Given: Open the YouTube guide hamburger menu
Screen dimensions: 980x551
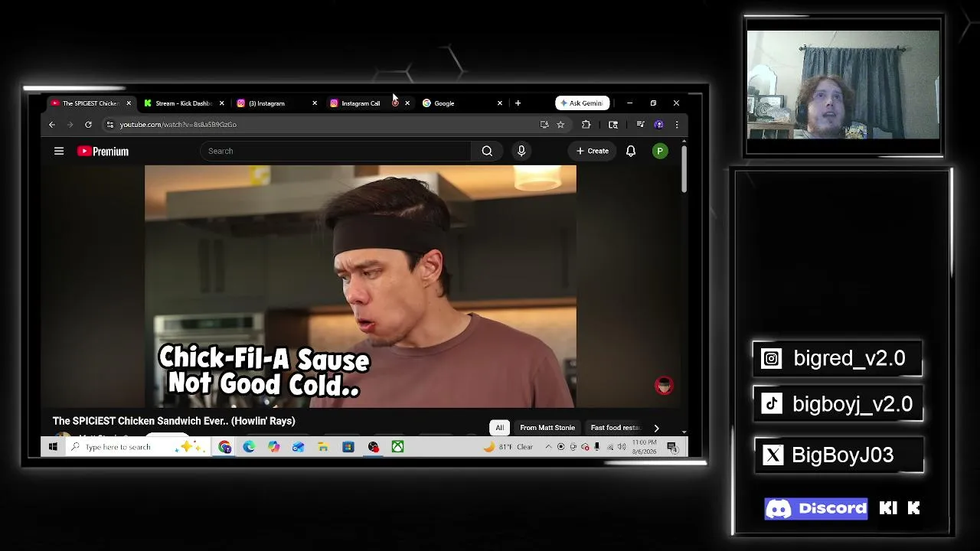Looking at the screenshot, I should [59, 151].
